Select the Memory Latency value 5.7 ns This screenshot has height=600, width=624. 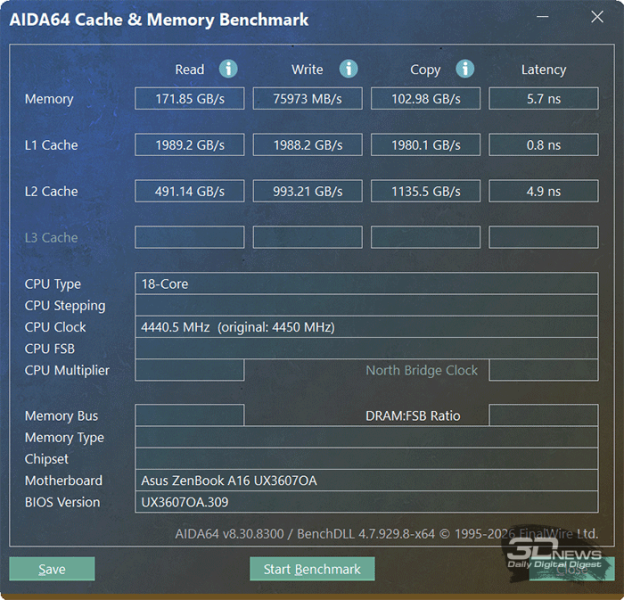click(544, 98)
